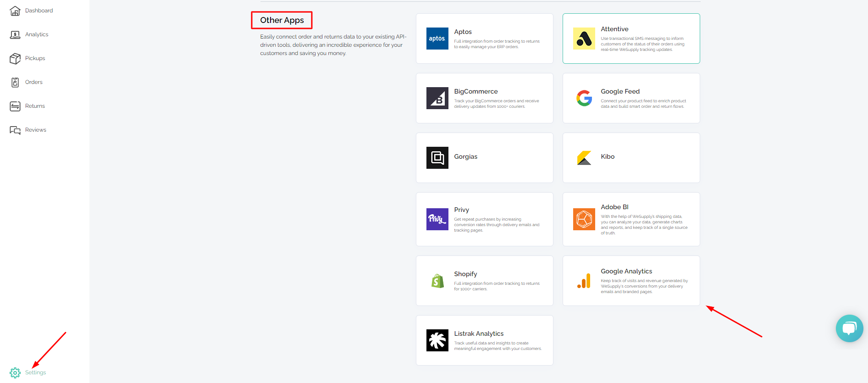Open the Google Analytics title
Screen dimensions: 868x383
coord(627,271)
